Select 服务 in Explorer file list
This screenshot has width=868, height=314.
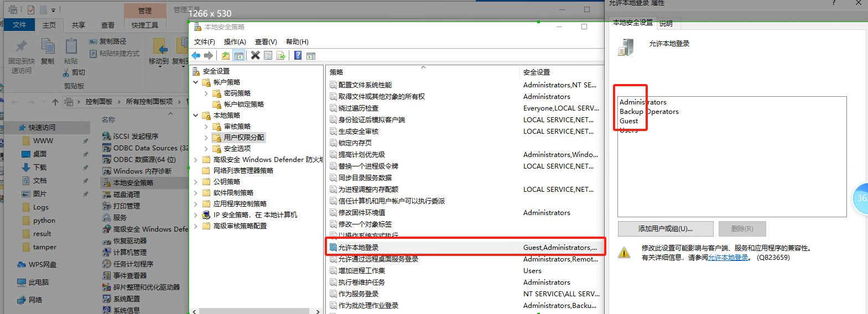pyautogui.click(x=115, y=217)
